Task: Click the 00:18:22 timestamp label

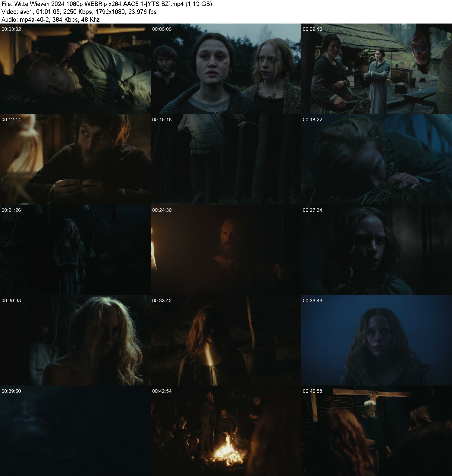Action: click(312, 120)
